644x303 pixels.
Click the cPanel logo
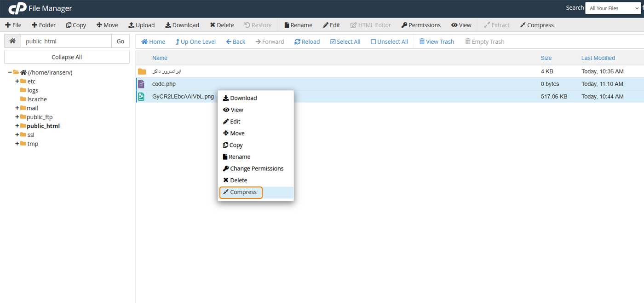(17, 8)
